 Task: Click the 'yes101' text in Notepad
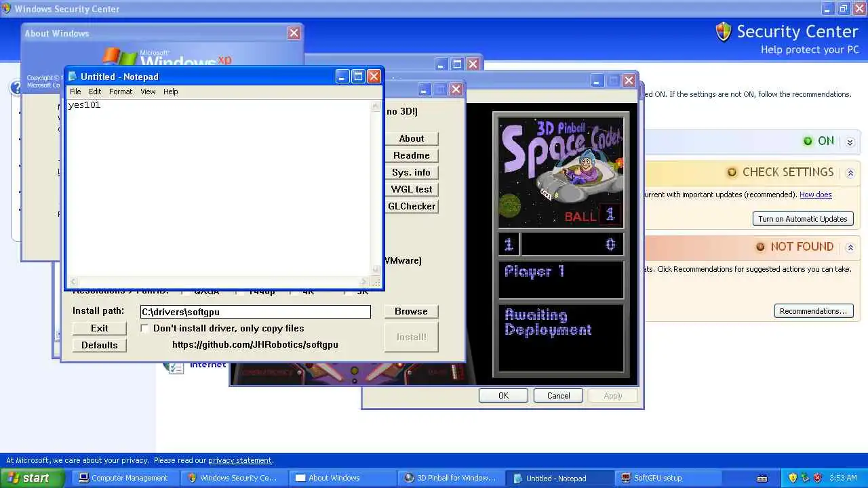(x=84, y=105)
